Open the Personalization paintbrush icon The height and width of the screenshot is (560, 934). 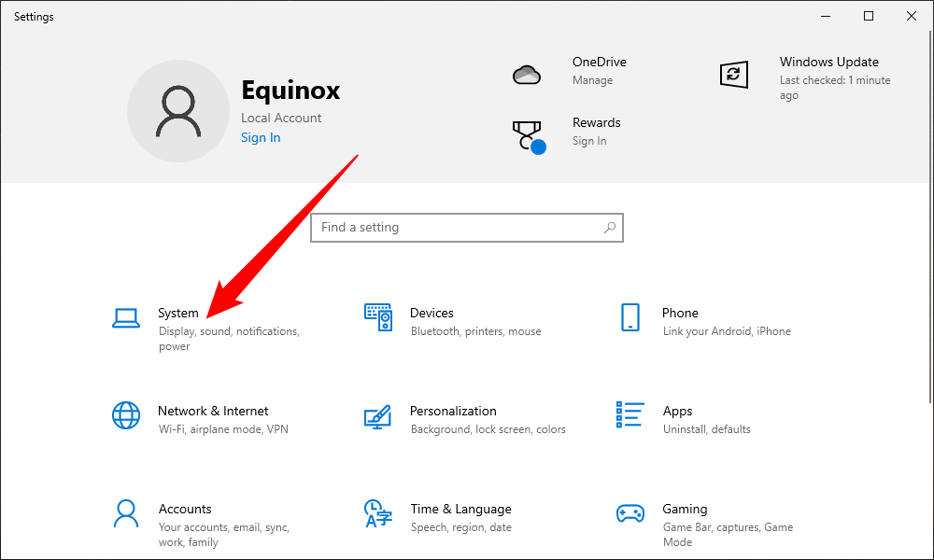point(377,416)
